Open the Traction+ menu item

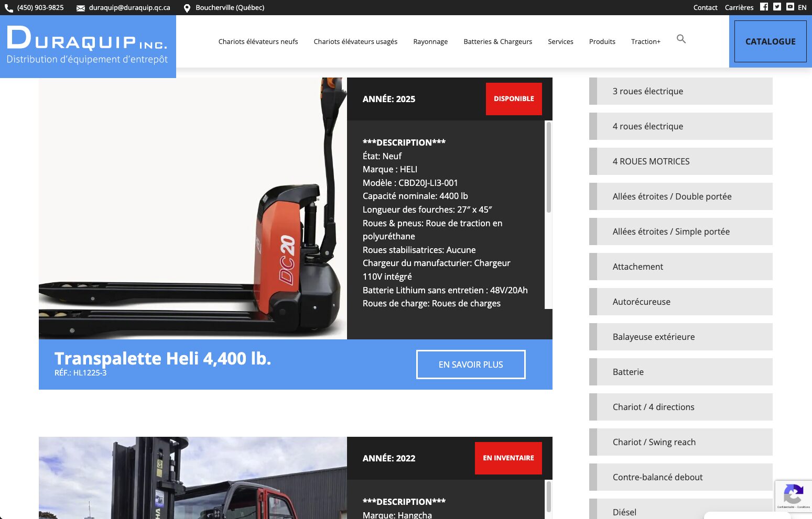(645, 41)
